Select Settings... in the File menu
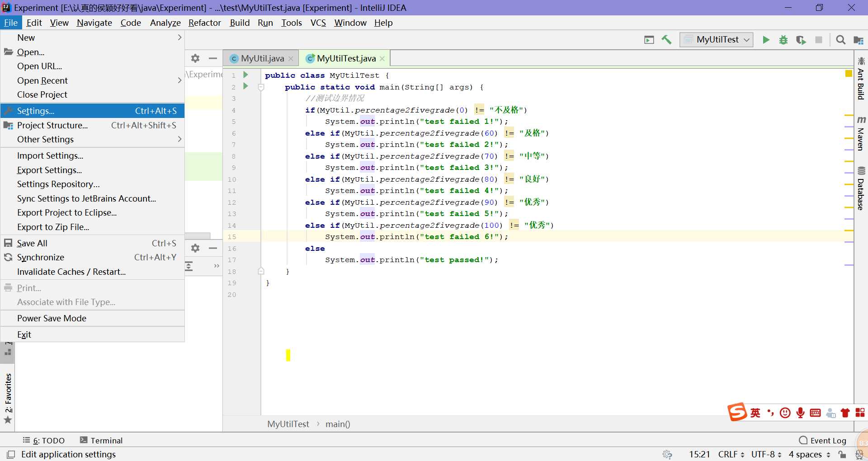The image size is (868, 461). coord(92,111)
